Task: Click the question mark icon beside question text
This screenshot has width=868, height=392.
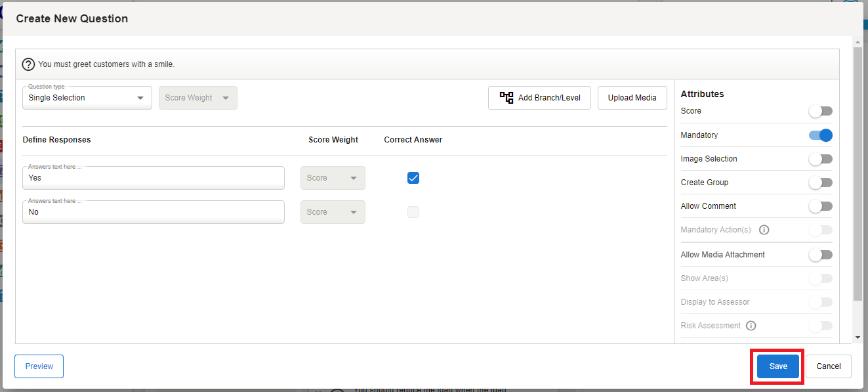Action: coord(28,64)
